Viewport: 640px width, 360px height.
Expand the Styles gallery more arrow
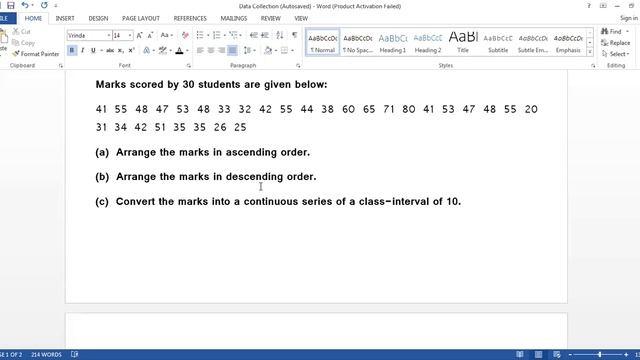pos(590,52)
